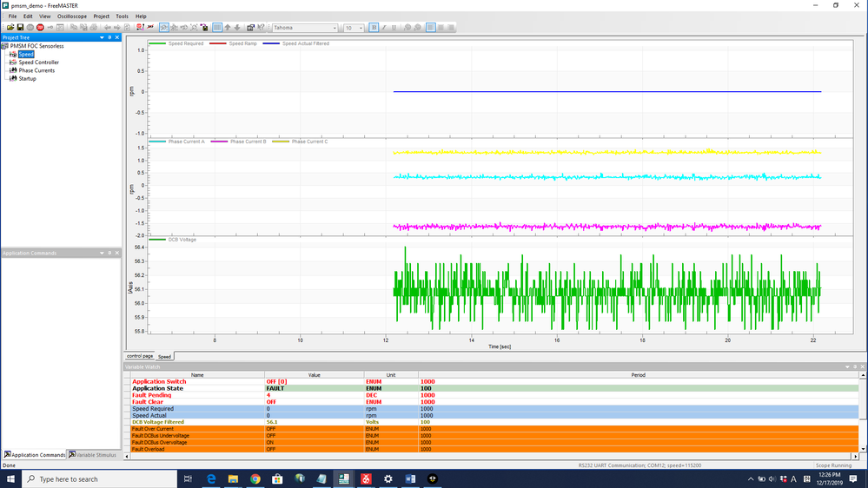Open the Project Tree panel options arrow
The image size is (868, 488).
click(x=102, y=37)
